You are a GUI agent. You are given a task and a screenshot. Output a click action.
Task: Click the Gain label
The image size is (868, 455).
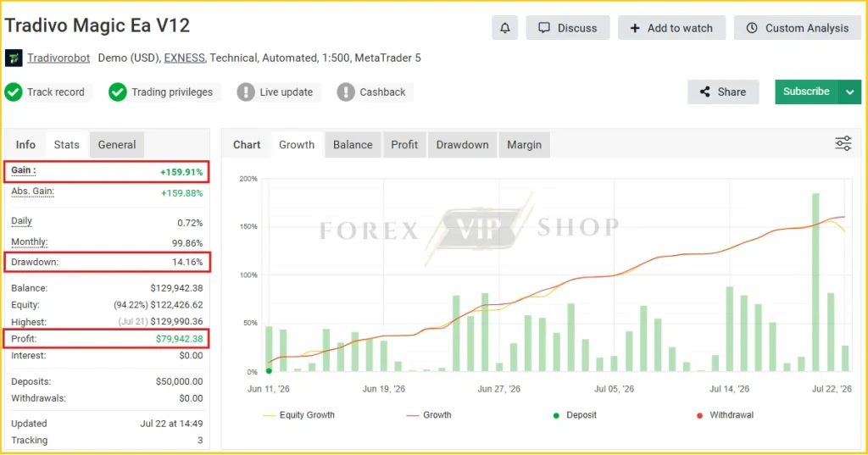[23, 170]
